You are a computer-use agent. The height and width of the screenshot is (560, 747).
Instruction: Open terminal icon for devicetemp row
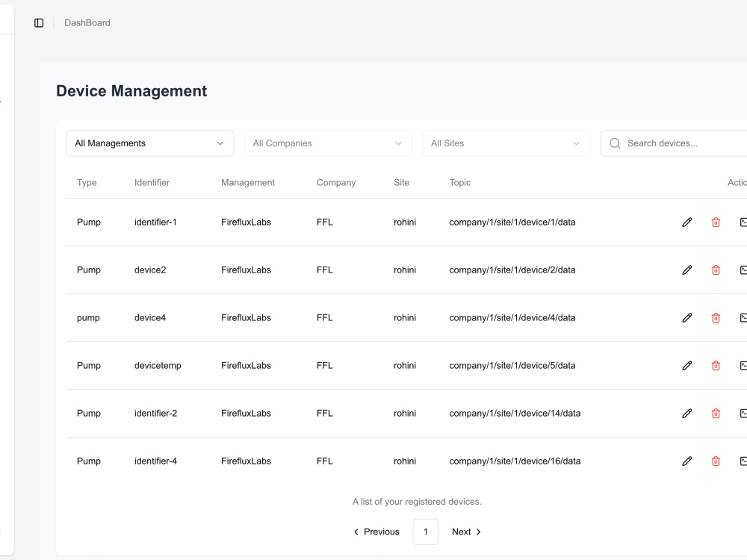point(743,366)
